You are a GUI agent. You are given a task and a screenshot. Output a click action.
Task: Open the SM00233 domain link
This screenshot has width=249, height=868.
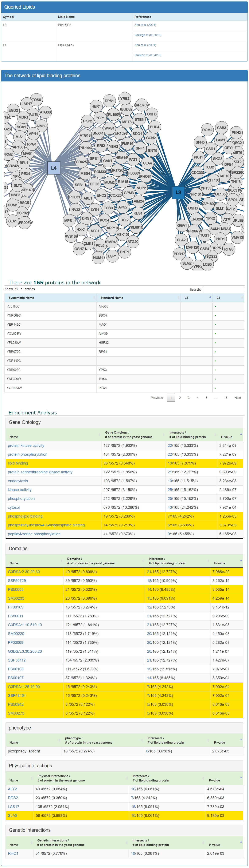(16, 598)
